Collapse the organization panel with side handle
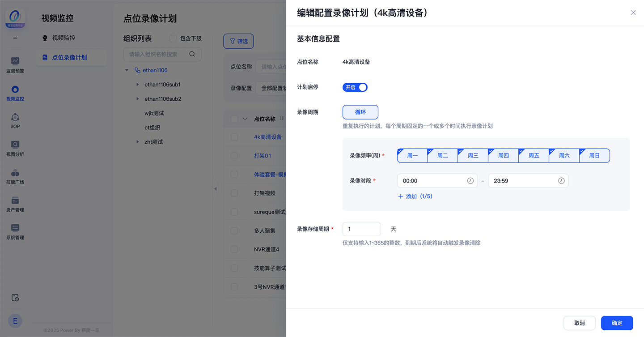Viewport: 644px width, 337px height. (x=215, y=189)
